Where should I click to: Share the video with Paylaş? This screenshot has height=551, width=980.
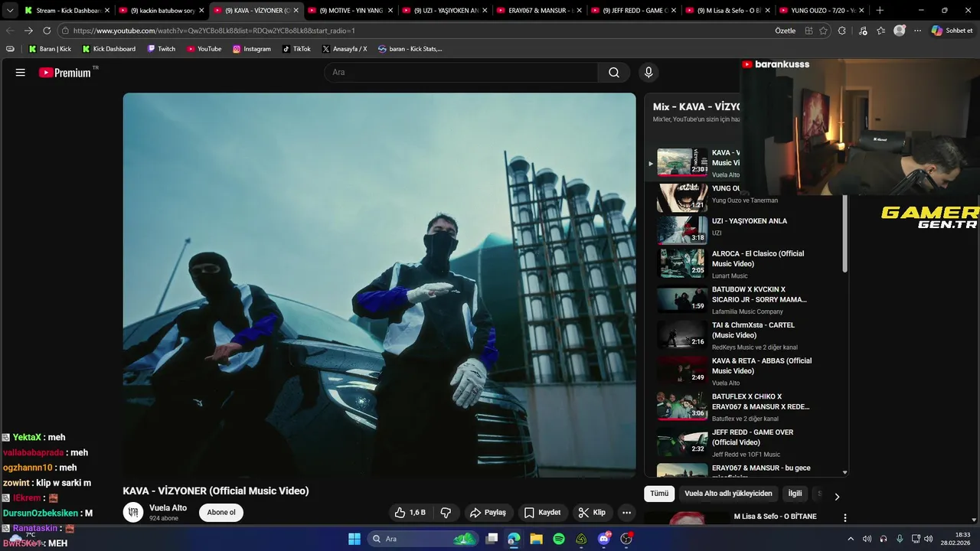point(488,513)
